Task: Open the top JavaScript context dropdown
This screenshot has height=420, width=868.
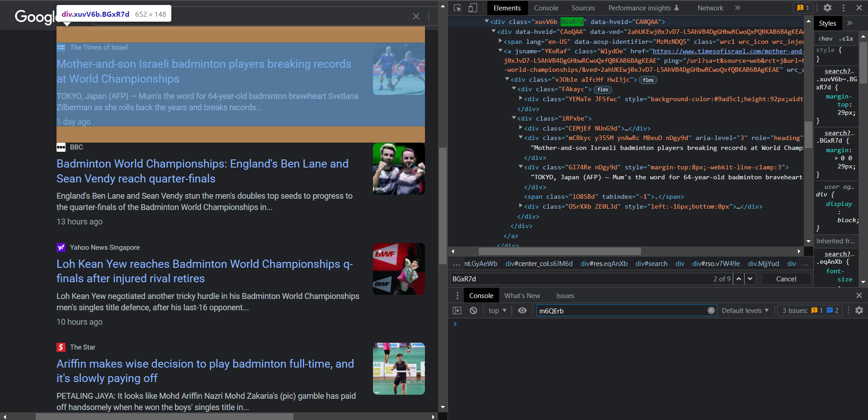Action: (x=497, y=311)
